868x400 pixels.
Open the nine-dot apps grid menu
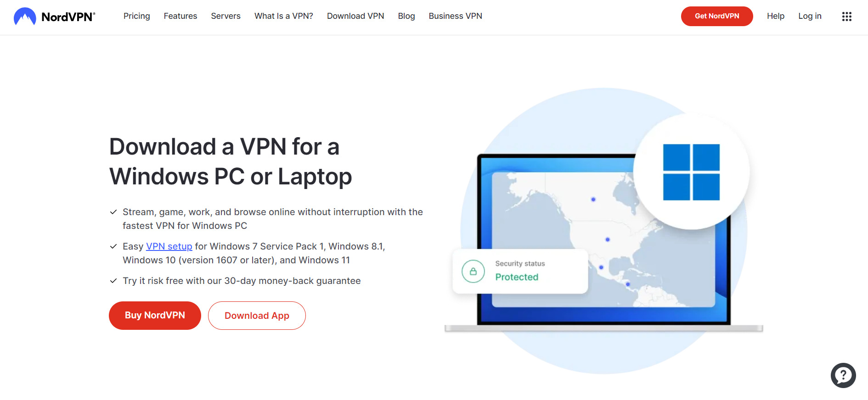[x=846, y=17]
